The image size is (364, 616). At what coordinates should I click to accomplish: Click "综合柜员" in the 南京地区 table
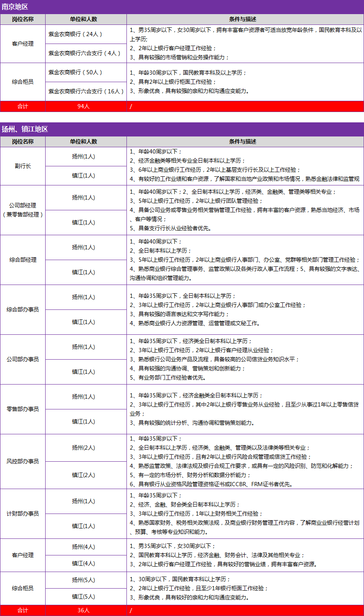coord(23,82)
